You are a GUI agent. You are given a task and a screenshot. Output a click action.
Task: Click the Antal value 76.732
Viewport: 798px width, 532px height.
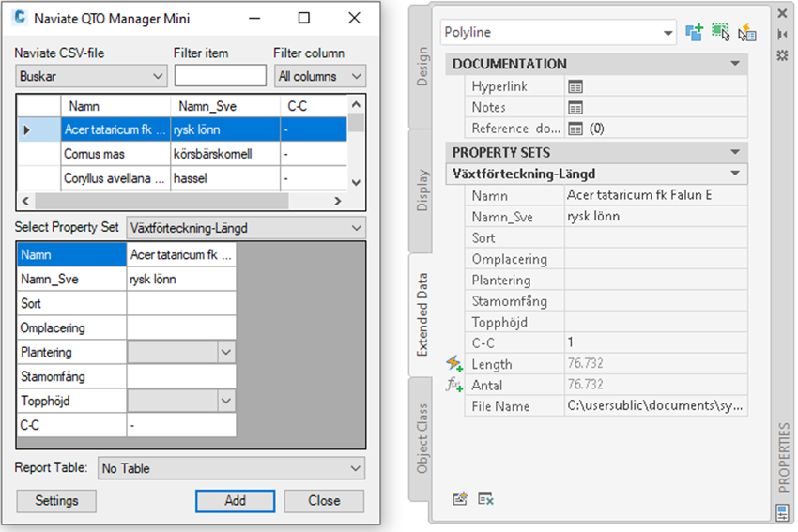[655, 385]
